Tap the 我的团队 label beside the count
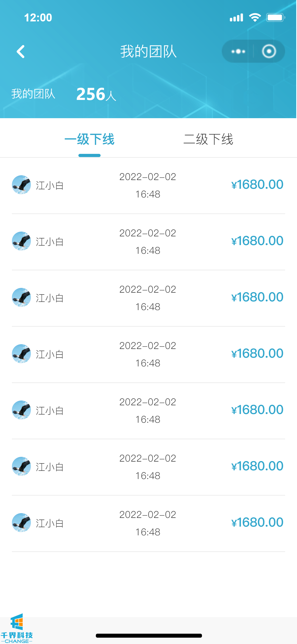This screenshot has height=644, width=297. tap(33, 94)
